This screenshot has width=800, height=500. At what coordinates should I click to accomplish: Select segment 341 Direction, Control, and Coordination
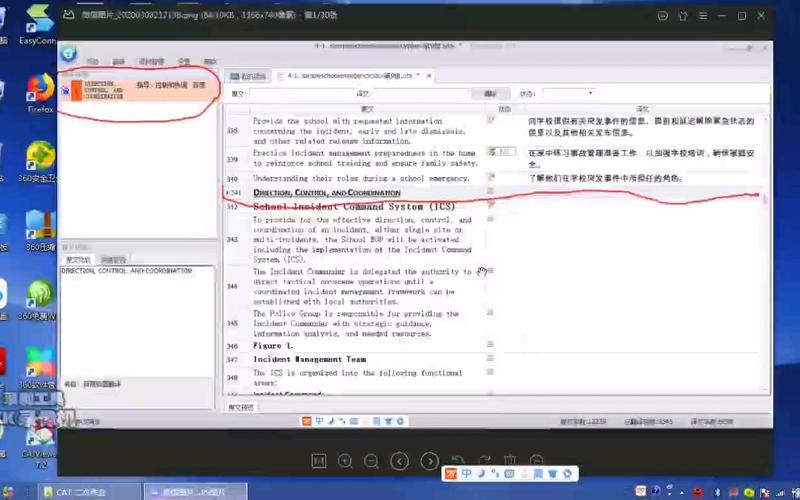[x=327, y=193]
